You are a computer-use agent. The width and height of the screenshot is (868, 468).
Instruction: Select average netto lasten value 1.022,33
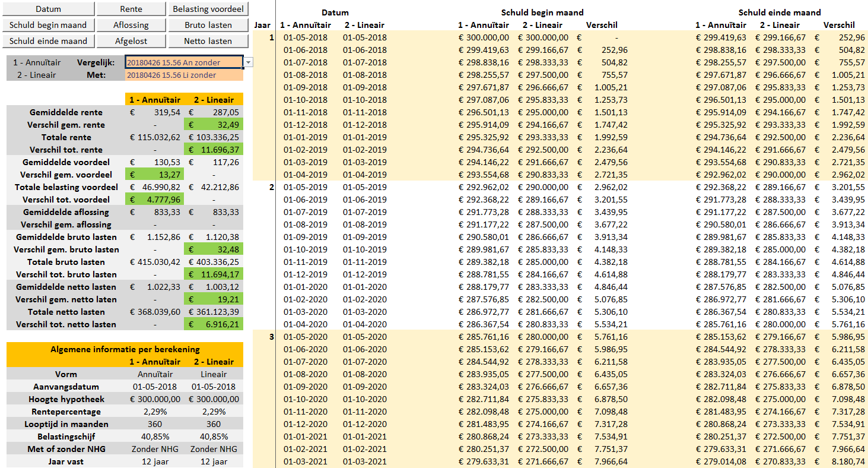(154, 287)
